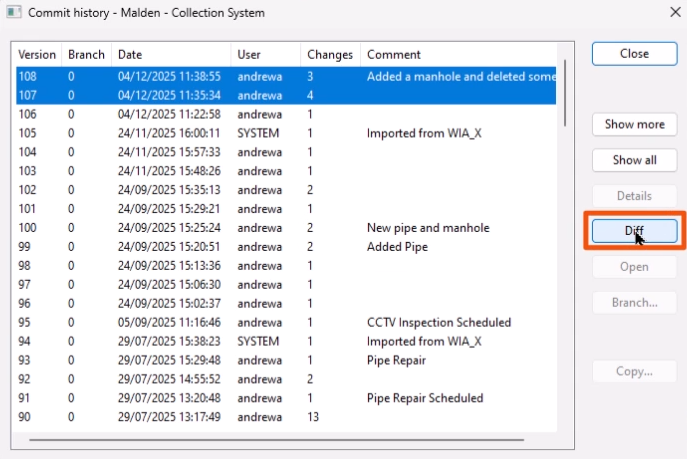Screen dimensions: 687x459
Task: Click the Comment column header
Action: pos(458,55)
